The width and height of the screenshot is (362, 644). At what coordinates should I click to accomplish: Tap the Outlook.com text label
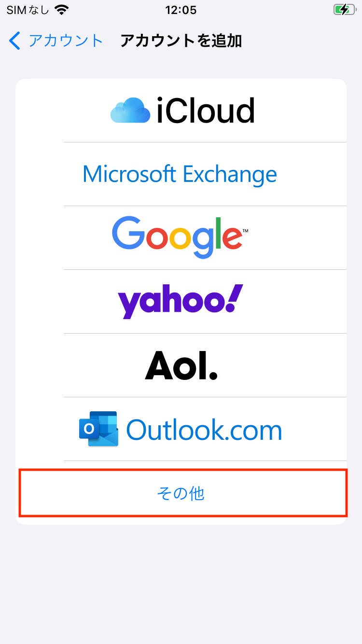204,430
